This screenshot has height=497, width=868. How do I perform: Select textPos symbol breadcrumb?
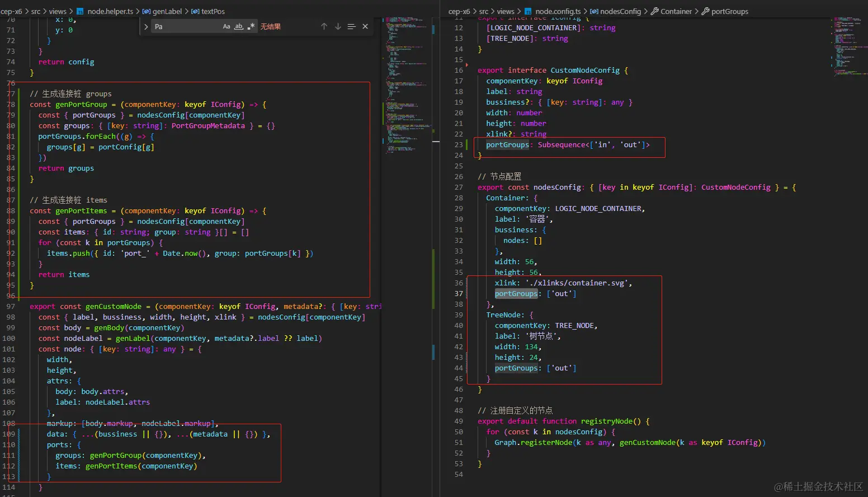pos(213,11)
